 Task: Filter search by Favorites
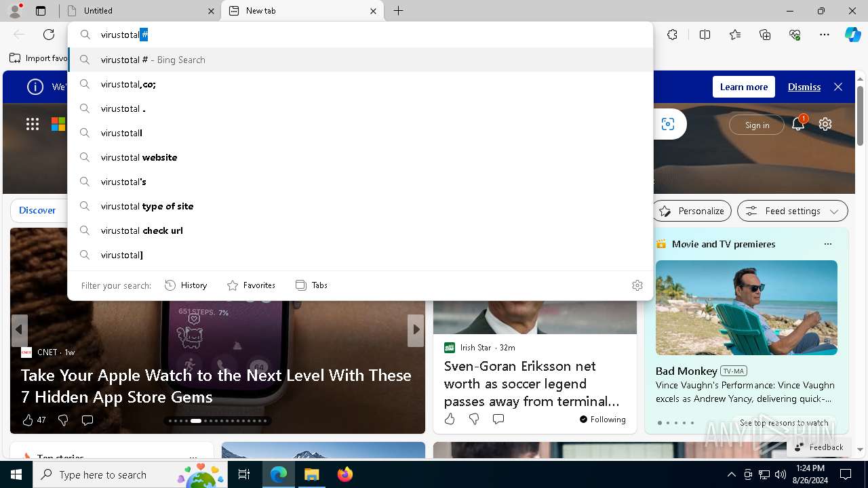251,285
